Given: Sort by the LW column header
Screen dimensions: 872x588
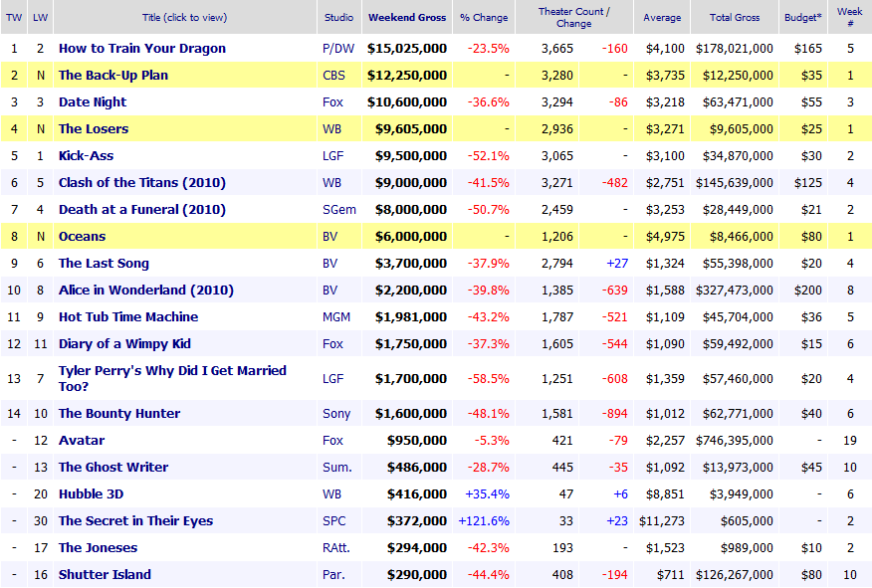Looking at the screenshot, I should point(41,17).
